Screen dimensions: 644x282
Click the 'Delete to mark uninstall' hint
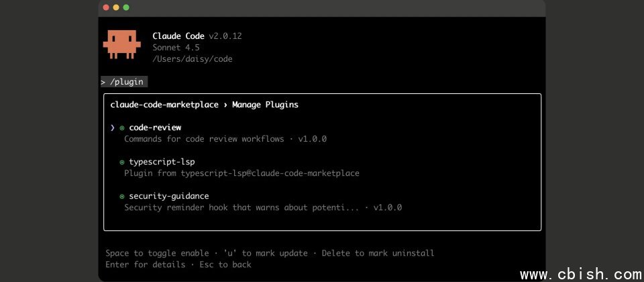click(x=378, y=253)
